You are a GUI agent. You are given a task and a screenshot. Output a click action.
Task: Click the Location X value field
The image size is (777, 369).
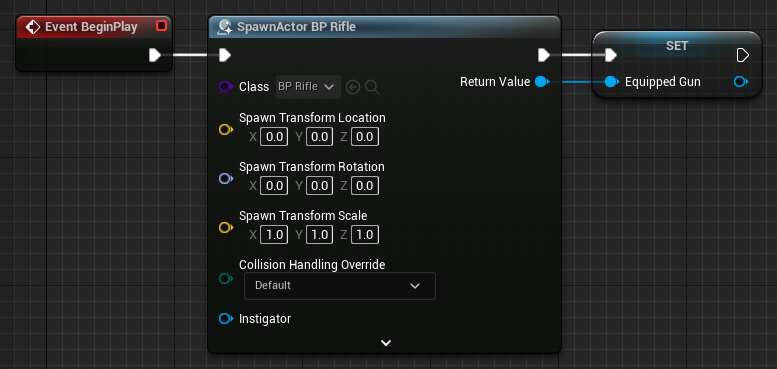[274, 137]
